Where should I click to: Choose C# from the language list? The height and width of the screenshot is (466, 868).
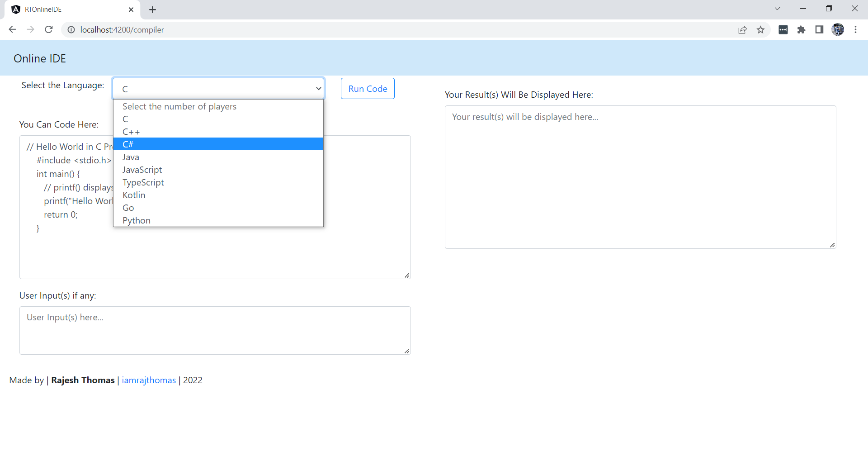(x=218, y=144)
